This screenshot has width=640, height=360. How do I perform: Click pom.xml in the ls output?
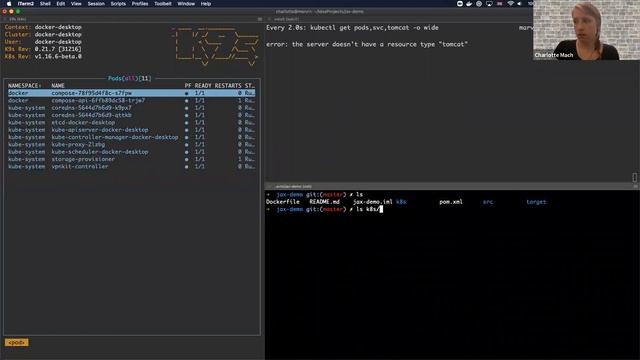click(x=451, y=202)
